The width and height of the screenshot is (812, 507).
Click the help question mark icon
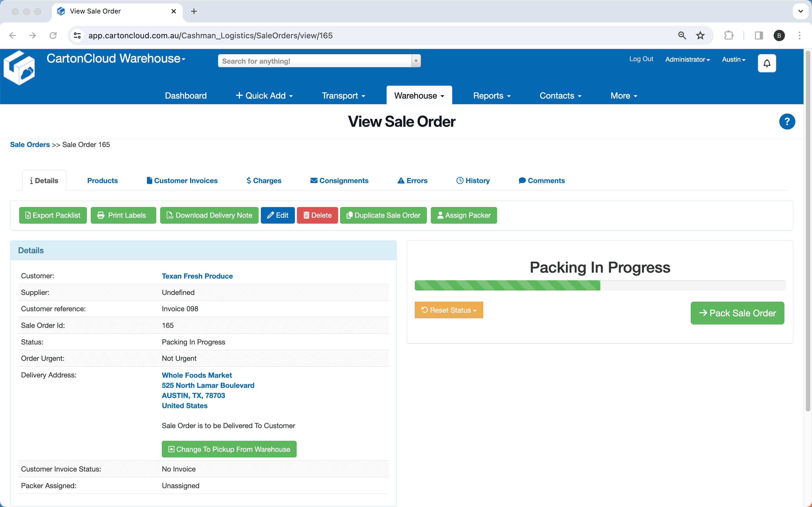click(787, 121)
